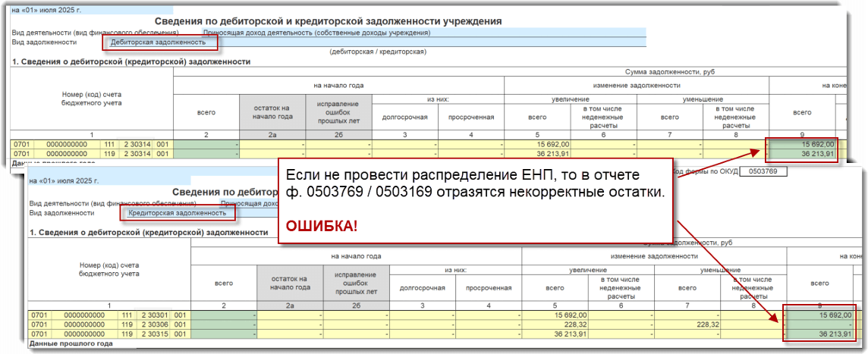Click 'уменьшение' header in debtor report
Image resolution: width=868 pixels, height=354 pixels.
pyautogui.click(x=703, y=99)
